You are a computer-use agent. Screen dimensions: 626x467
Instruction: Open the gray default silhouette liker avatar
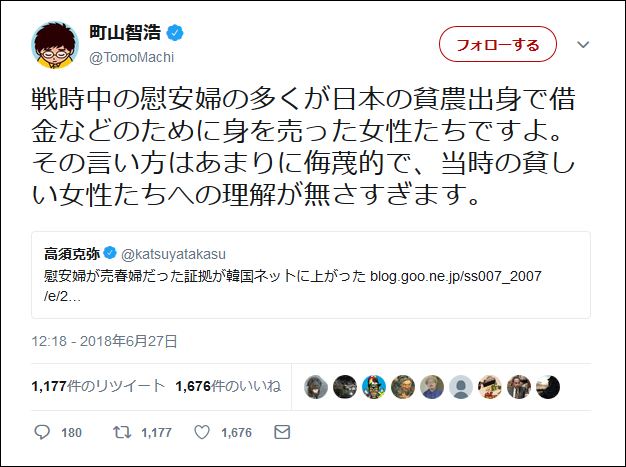pos(461,387)
